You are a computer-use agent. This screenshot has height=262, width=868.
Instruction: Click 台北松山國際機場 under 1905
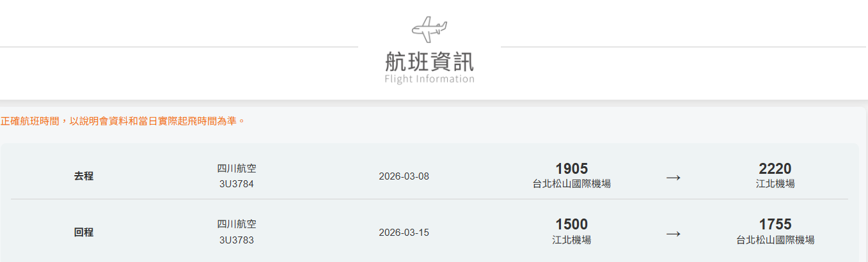571,184
